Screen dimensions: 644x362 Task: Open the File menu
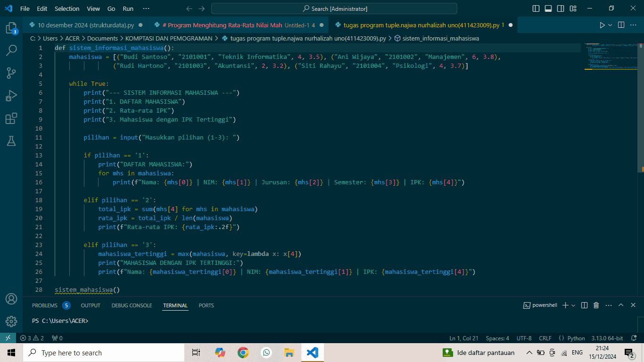point(25,8)
